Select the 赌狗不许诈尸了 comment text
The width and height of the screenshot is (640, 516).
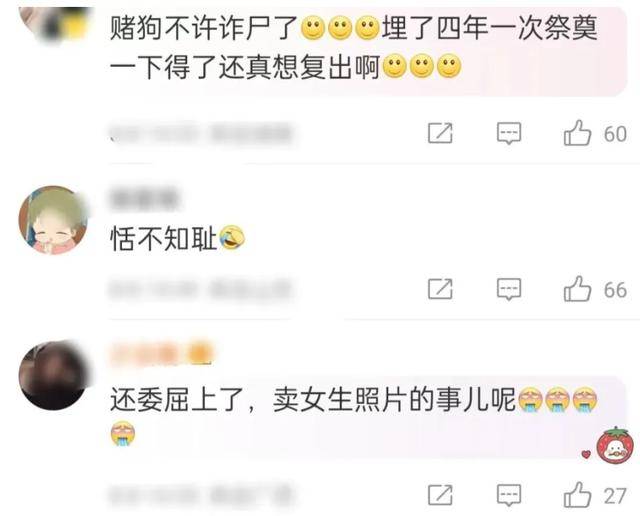pos(353,47)
